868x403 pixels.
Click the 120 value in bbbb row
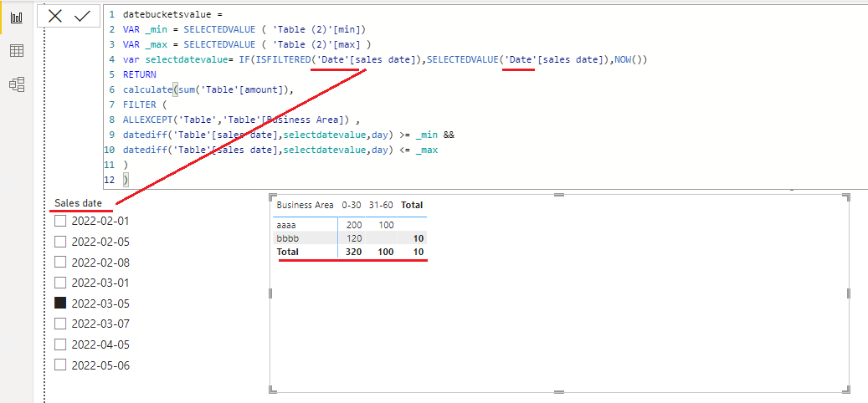[354, 238]
